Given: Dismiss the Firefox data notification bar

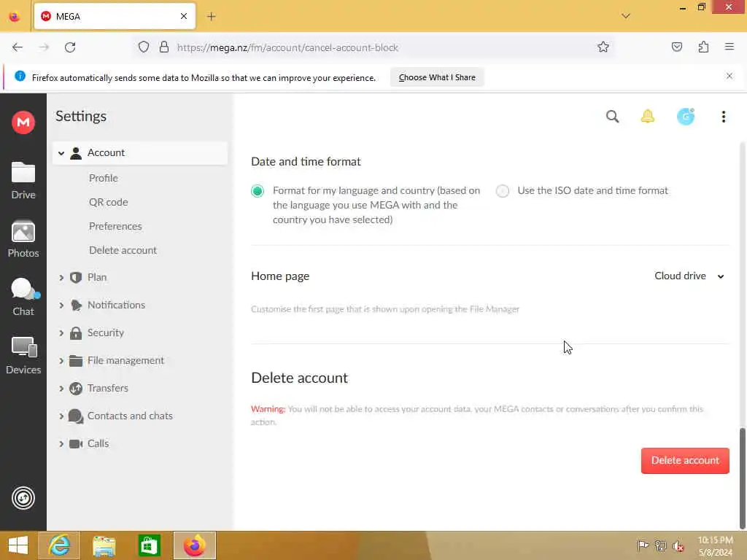Looking at the screenshot, I should (x=729, y=76).
